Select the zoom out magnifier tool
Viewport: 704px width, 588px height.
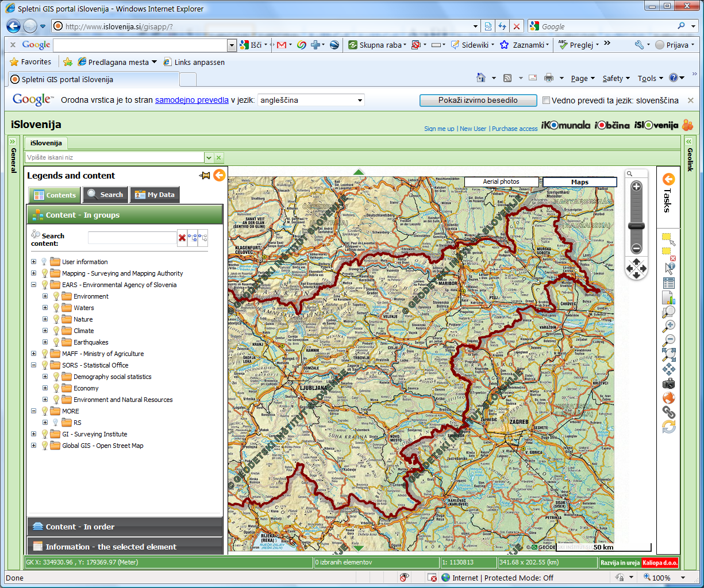(x=668, y=341)
